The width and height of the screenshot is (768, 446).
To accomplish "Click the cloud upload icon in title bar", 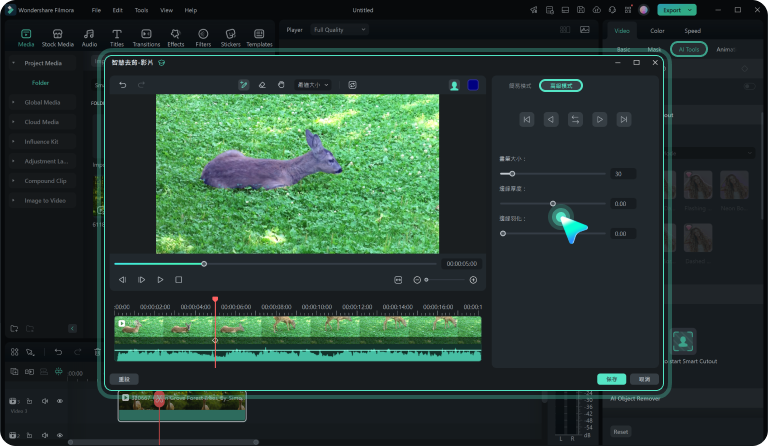I will pos(597,10).
